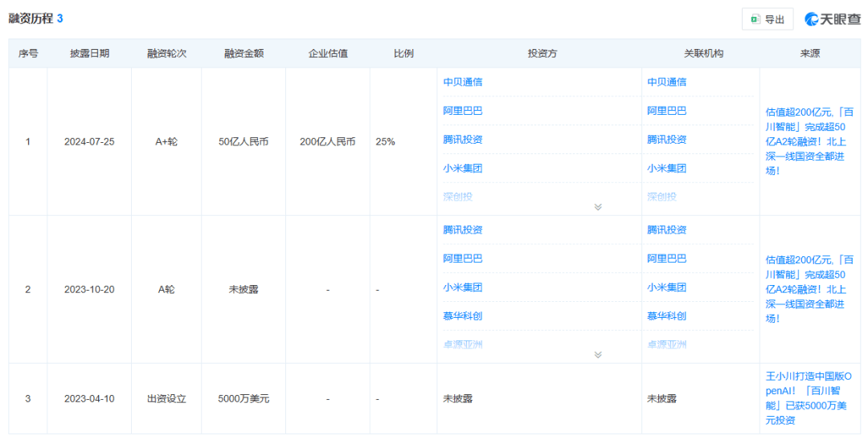Expand the investor list in the A+轮 row
The width and height of the screenshot is (868, 444).
597,206
